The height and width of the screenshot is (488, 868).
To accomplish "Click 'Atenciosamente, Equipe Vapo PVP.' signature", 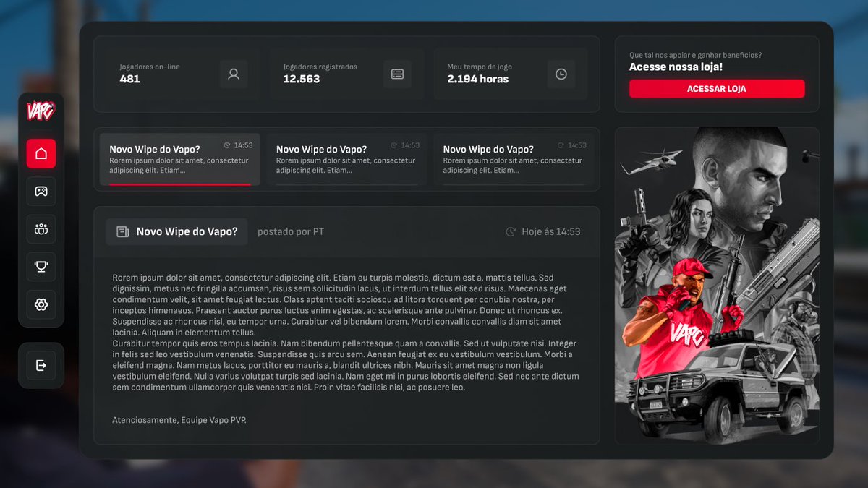I will (x=179, y=420).
